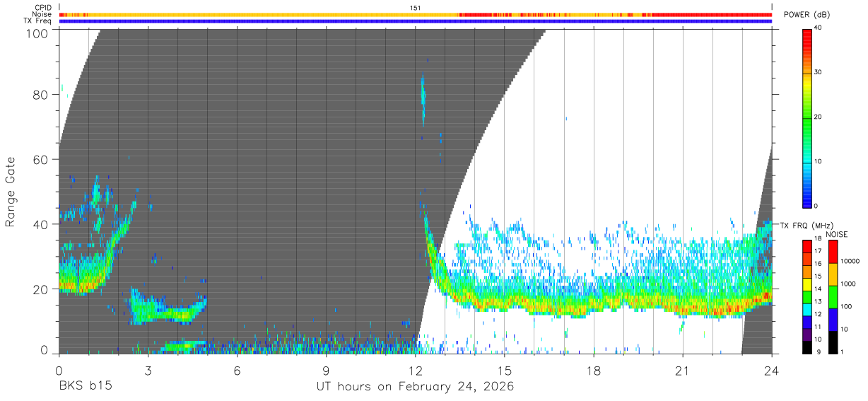Click the NOISE color scale bar
Image resolution: width=868 pixels, height=401 pixels.
833,296
